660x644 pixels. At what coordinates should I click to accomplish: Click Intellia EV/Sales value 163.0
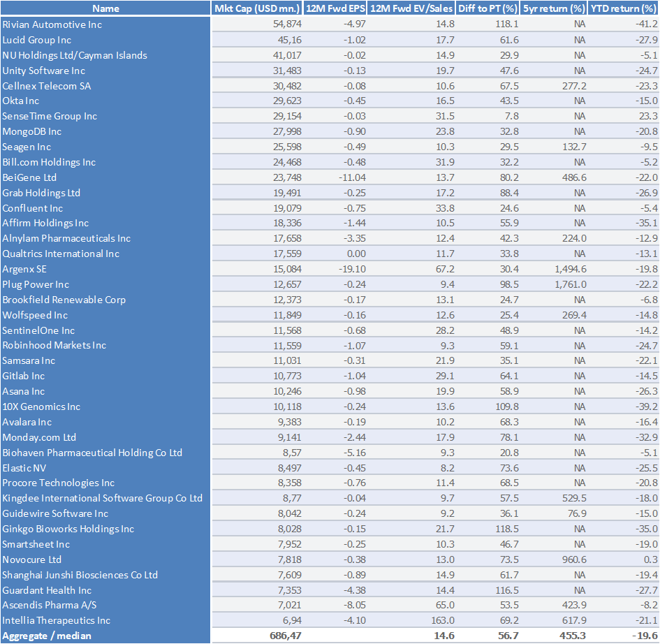[x=443, y=620]
